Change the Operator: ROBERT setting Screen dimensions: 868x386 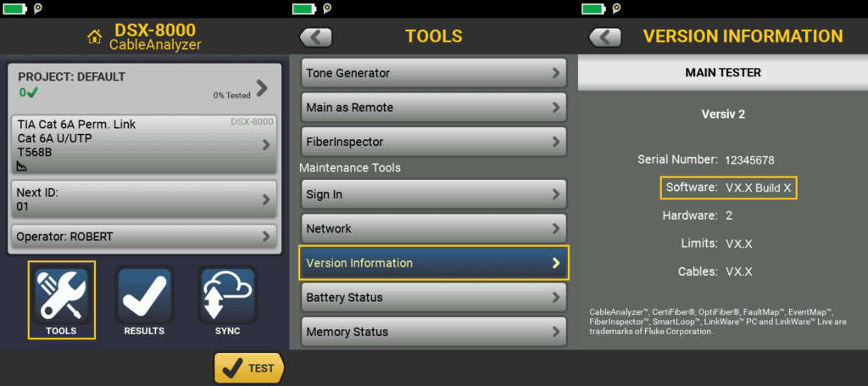tap(143, 236)
